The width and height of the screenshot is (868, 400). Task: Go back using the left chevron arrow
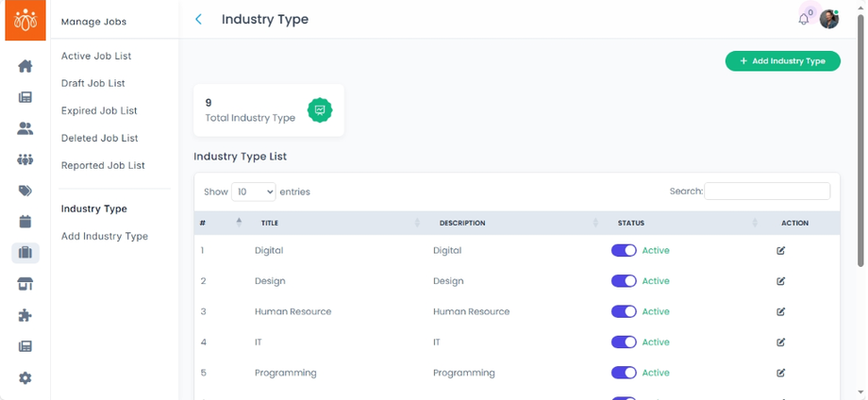click(x=198, y=19)
